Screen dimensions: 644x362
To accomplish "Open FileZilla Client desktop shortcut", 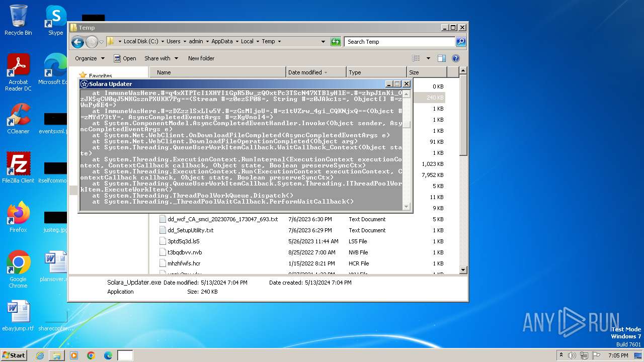I will 18,167.
